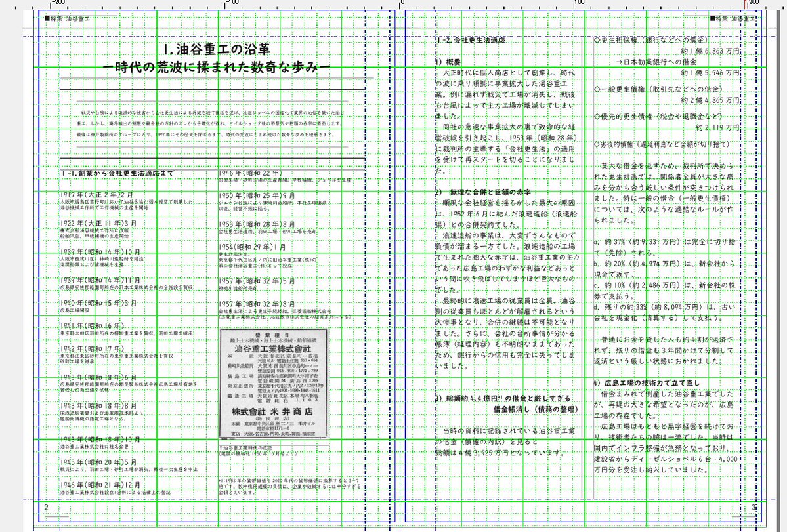Click timeline entry '1943年(昭和18年)10月'

coord(100,440)
